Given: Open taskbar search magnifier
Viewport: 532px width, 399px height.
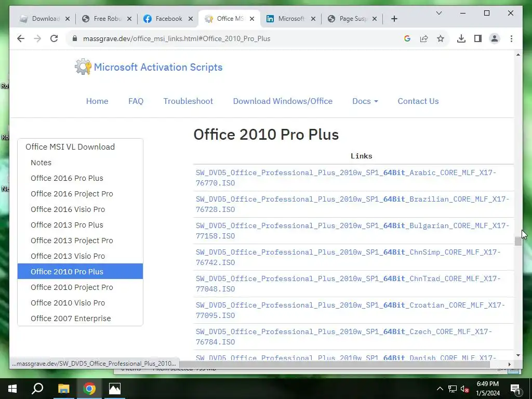Looking at the screenshot, I should point(37,389).
